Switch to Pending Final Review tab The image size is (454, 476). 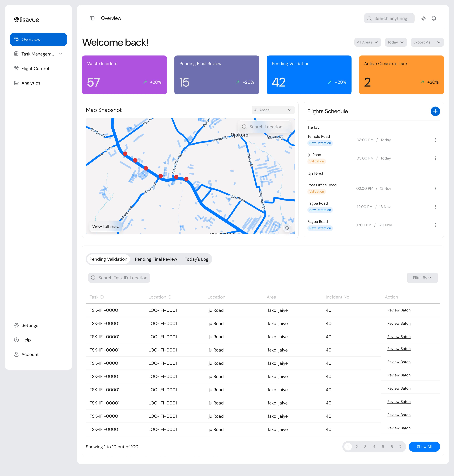156,259
